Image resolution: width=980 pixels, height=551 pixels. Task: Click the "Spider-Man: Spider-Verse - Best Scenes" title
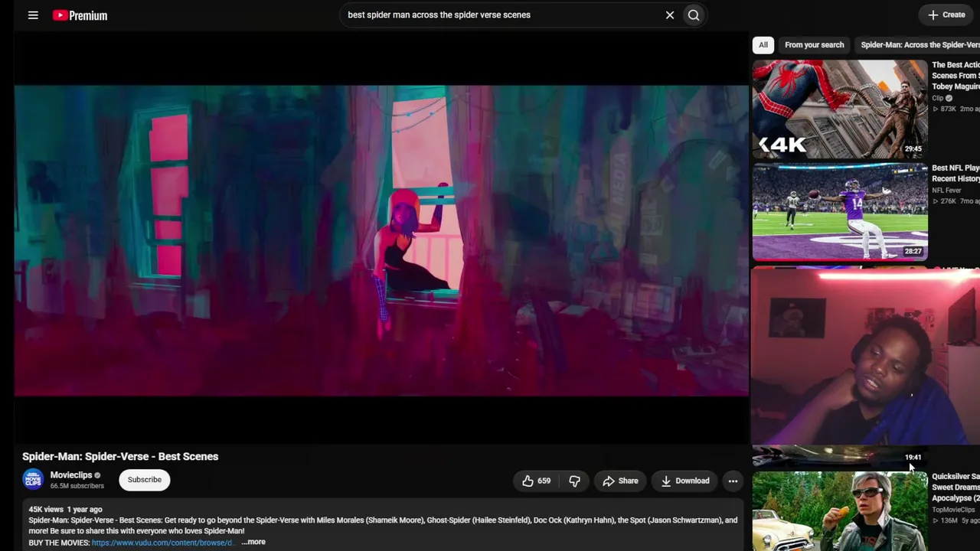point(120,456)
